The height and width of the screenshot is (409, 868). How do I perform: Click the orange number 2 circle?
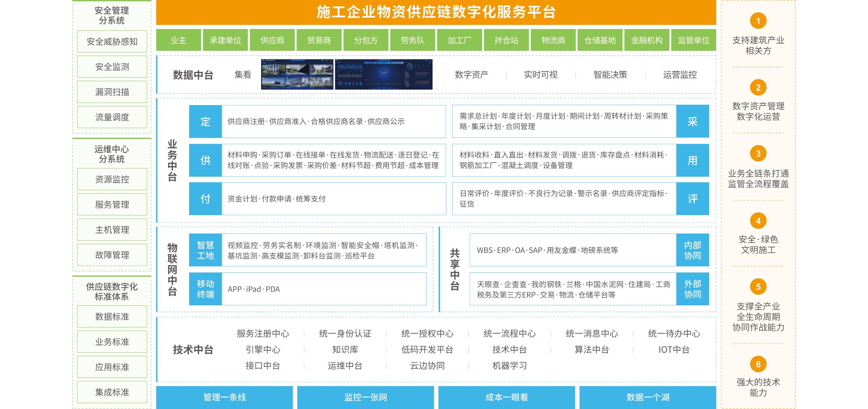pyautogui.click(x=758, y=87)
